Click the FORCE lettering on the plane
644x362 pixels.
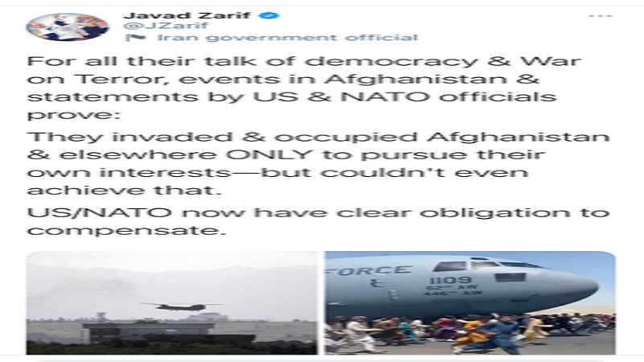(x=368, y=271)
